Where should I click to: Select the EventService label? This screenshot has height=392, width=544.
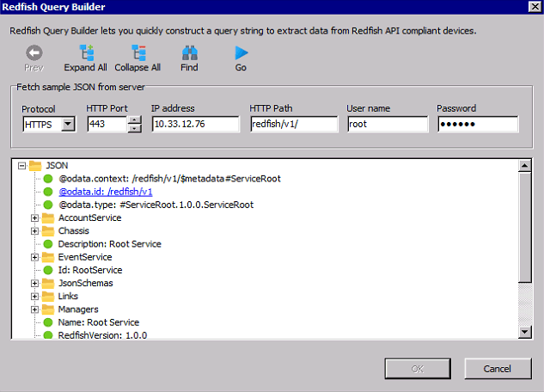pyautogui.click(x=85, y=257)
